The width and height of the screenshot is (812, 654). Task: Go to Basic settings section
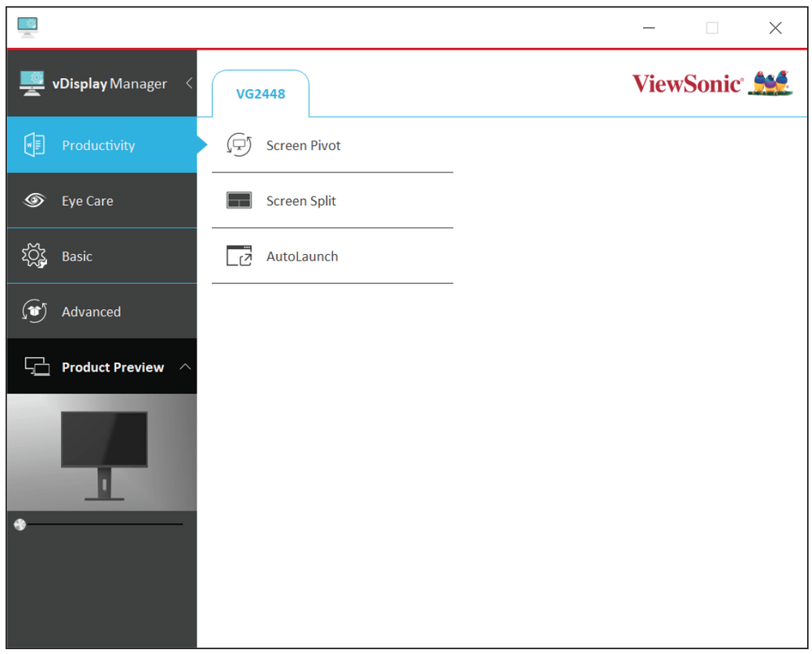pos(102,256)
